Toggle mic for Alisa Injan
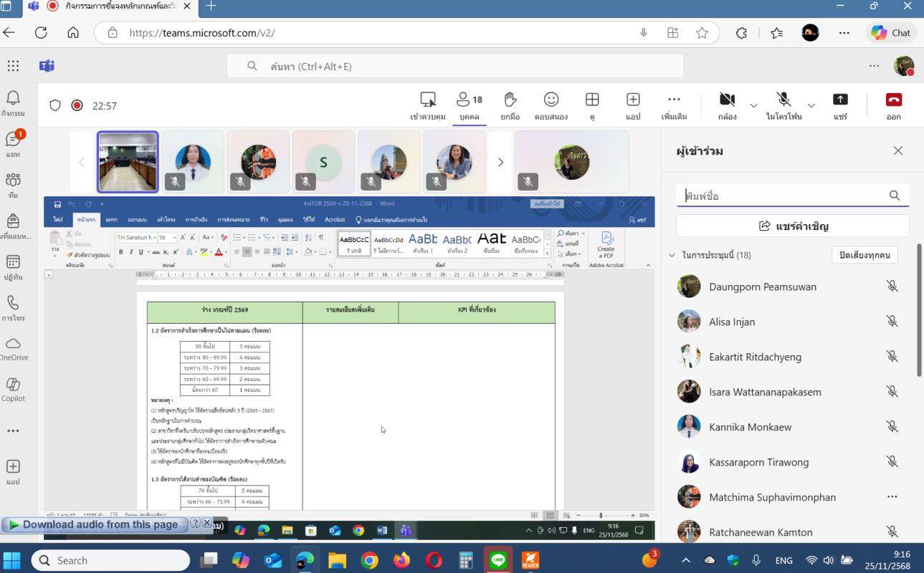 [x=892, y=322]
